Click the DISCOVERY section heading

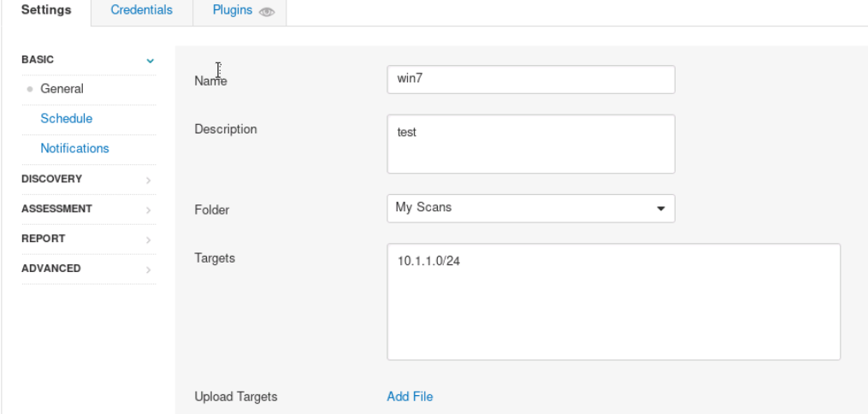(x=51, y=180)
